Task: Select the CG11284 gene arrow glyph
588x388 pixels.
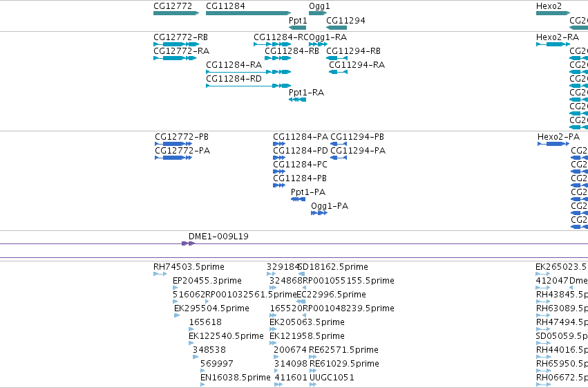Action: click(x=248, y=14)
